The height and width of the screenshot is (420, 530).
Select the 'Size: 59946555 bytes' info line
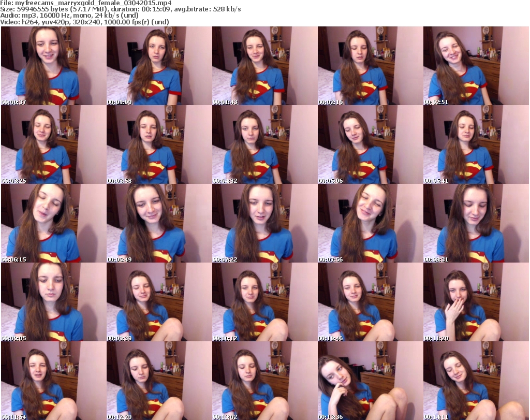pos(120,9)
